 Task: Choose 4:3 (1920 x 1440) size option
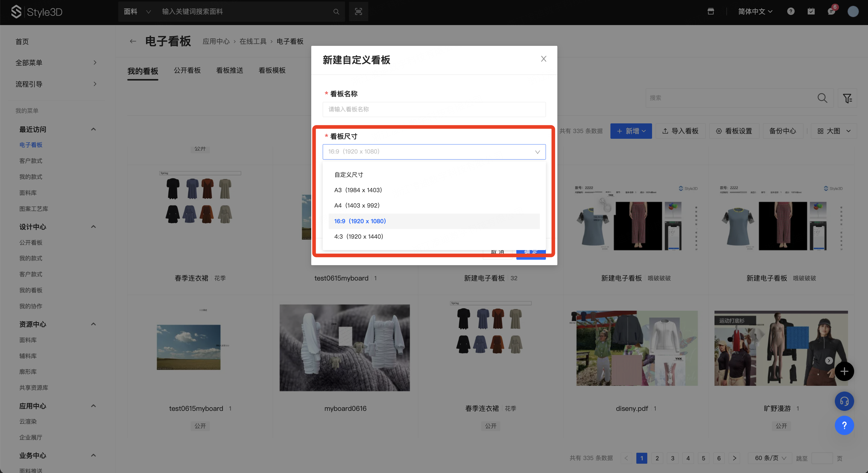[x=359, y=237]
